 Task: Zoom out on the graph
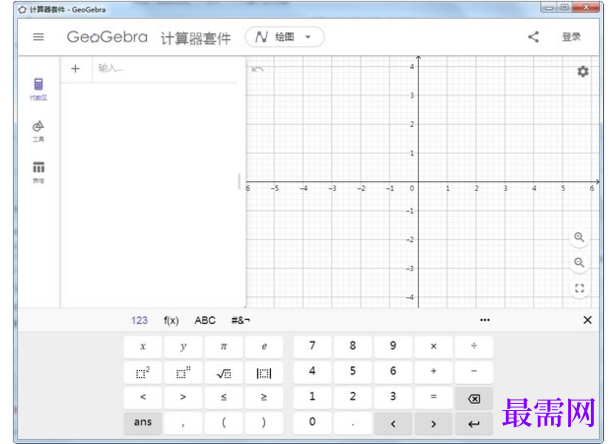579,263
